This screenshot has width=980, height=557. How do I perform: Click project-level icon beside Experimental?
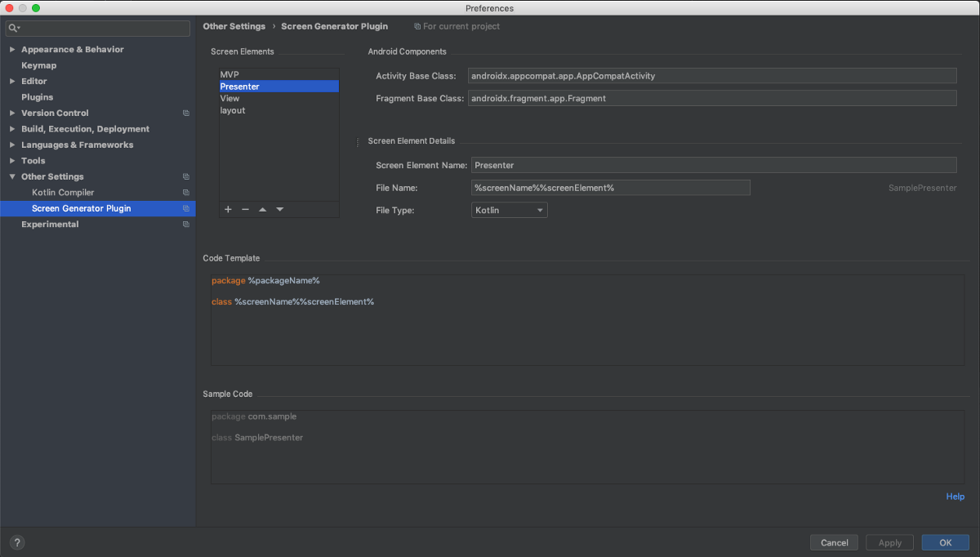[186, 225]
